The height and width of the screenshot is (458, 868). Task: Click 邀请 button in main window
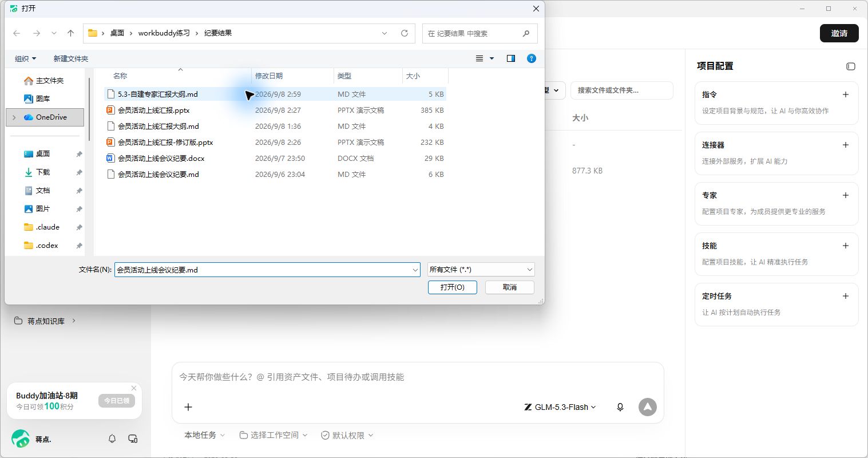tap(839, 33)
